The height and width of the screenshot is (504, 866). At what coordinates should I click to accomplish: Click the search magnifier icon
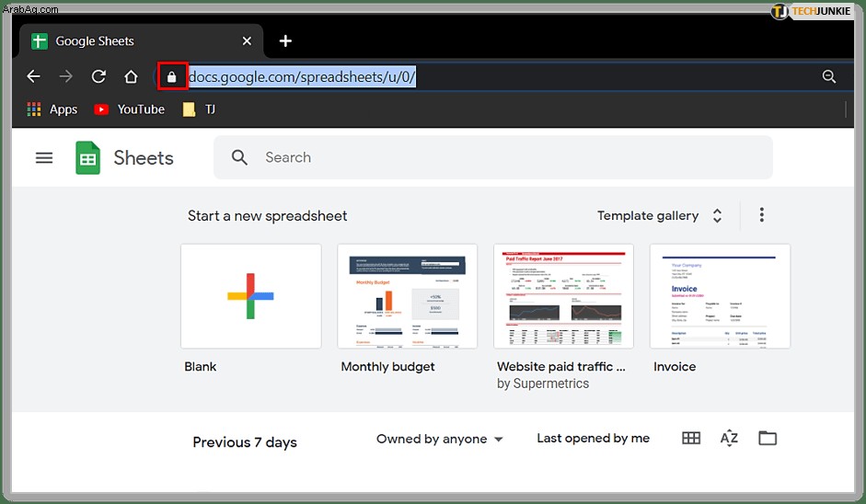[239, 157]
